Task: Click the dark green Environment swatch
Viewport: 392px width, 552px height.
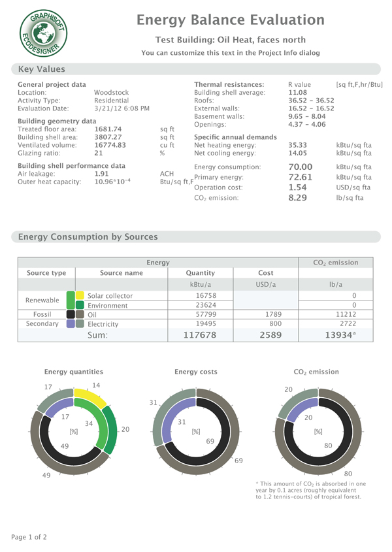Action: pos(80,304)
